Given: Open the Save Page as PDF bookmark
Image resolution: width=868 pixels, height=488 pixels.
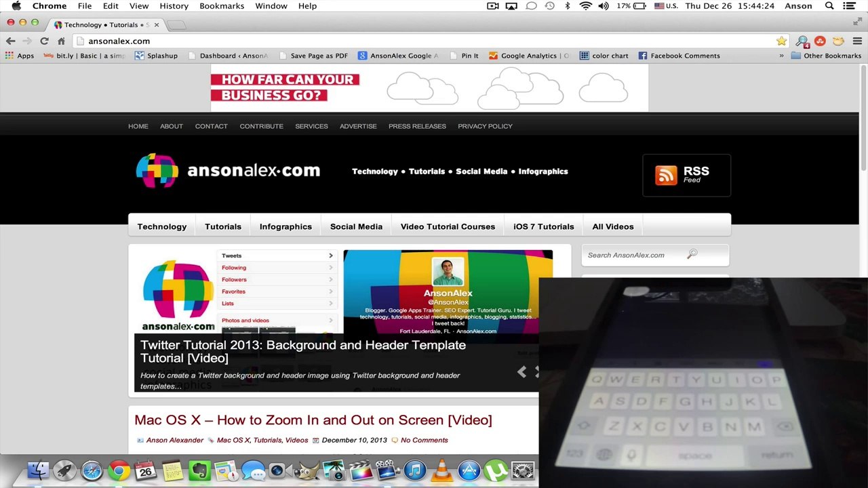Looking at the screenshot, I should (x=313, y=56).
